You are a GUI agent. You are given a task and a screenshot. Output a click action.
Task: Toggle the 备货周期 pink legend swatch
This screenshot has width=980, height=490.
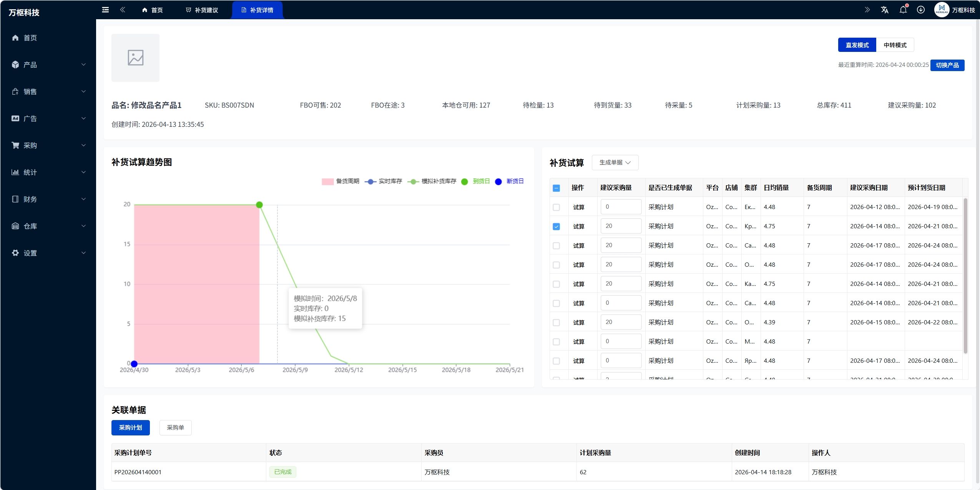[327, 181]
